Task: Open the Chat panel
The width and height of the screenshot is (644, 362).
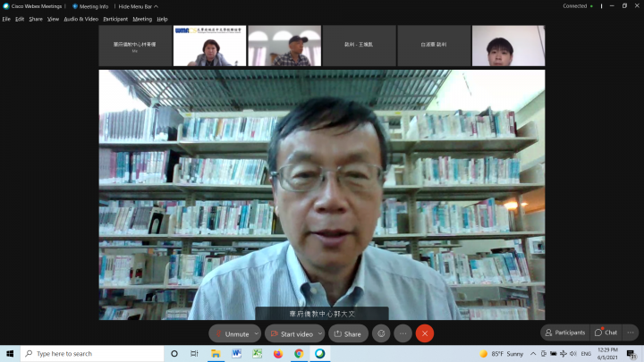Action: pyautogui.click(x=606, y=333)
